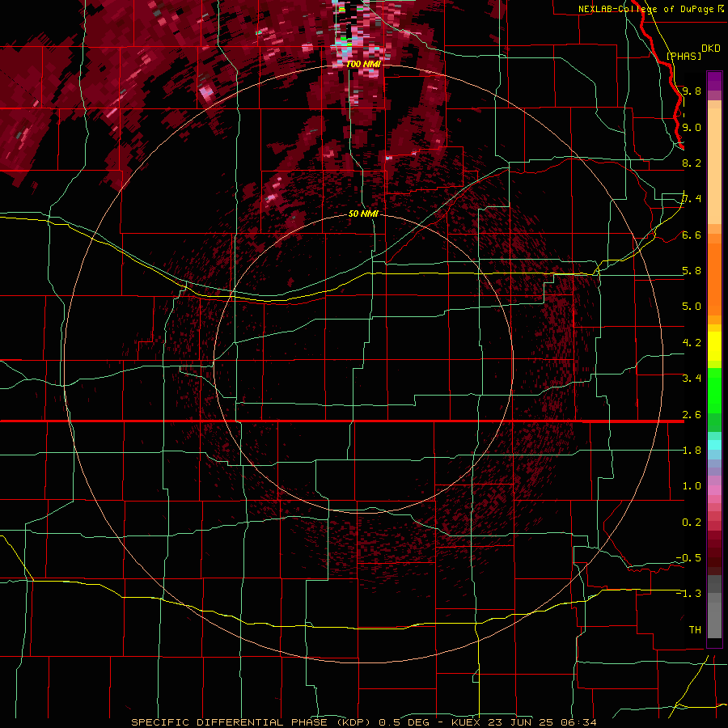Click the (KDP) text in caption
Image resolution: width=728 pixels, height=728 pixels.
(353, 722)
